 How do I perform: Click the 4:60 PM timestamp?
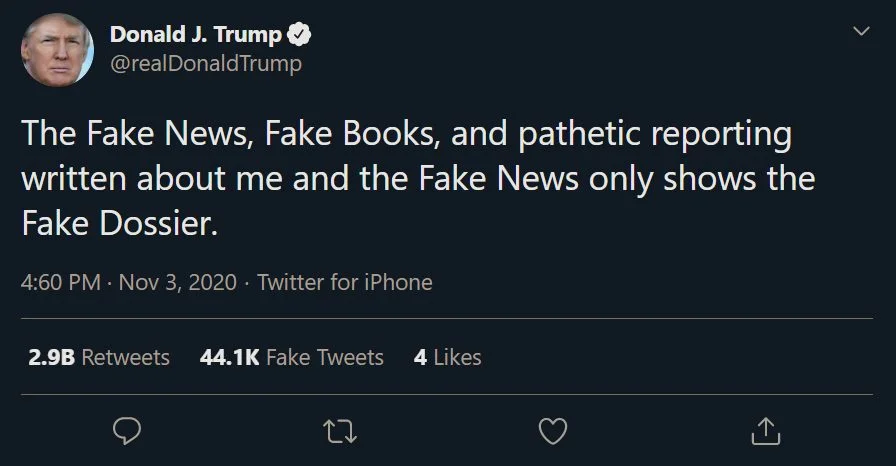click(60, 282)
